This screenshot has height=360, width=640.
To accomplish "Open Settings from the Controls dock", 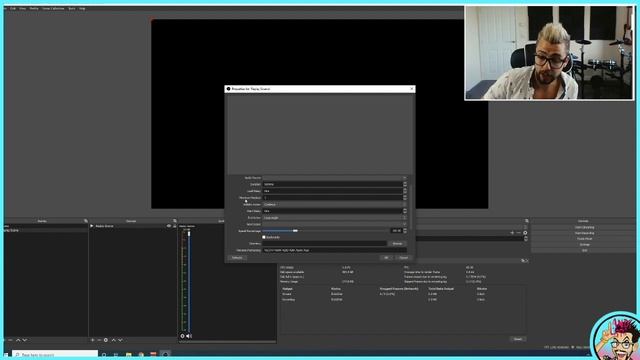I will tap(584, 244).
